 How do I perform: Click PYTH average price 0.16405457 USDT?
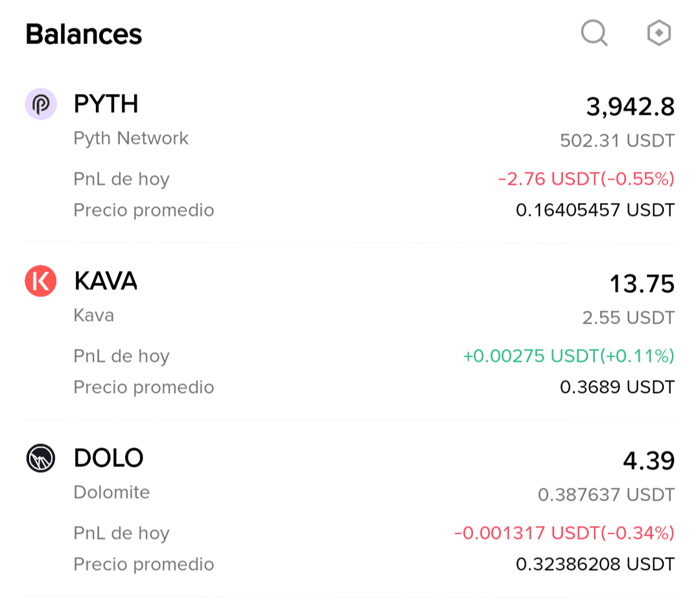(x=595, y=210)
